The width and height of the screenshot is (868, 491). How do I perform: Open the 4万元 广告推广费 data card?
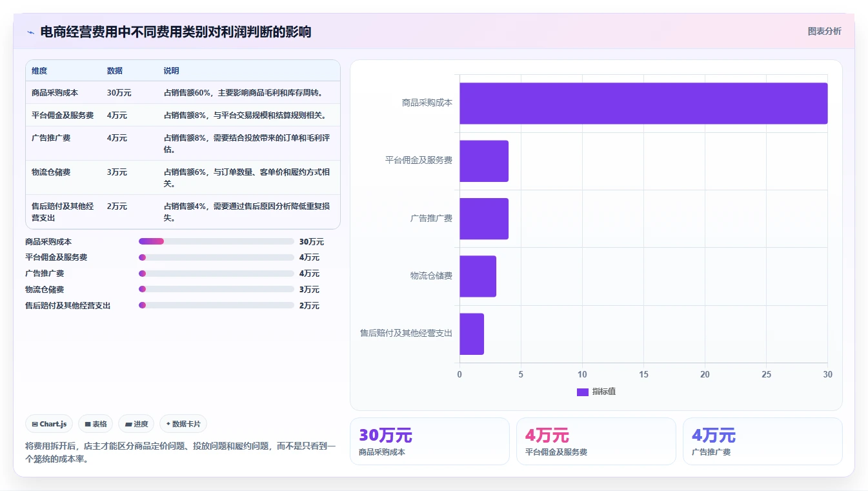coord(763,441)
